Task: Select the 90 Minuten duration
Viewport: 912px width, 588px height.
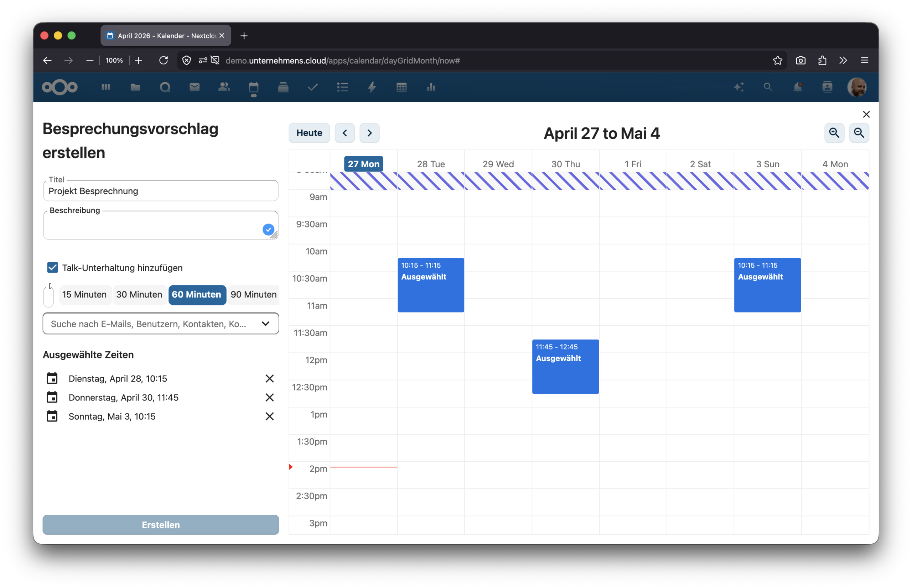Action: pyautogui.click(x=253, y=295)
